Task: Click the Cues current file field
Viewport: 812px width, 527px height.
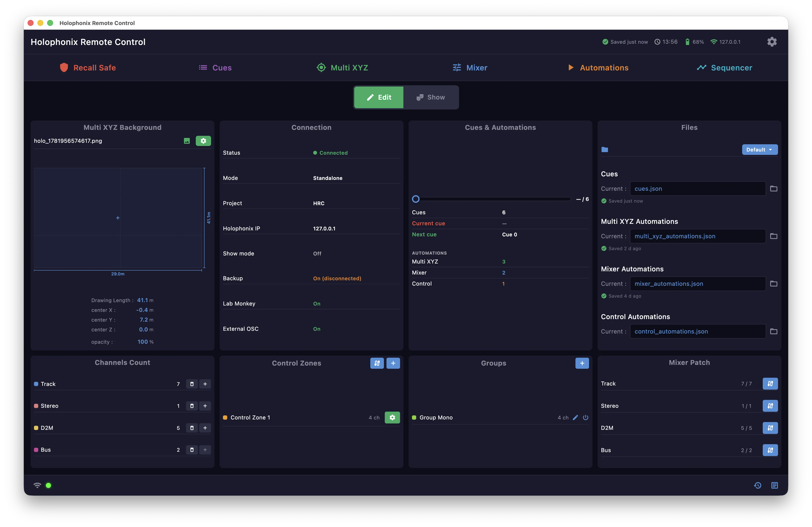Action: pos(698,189)
